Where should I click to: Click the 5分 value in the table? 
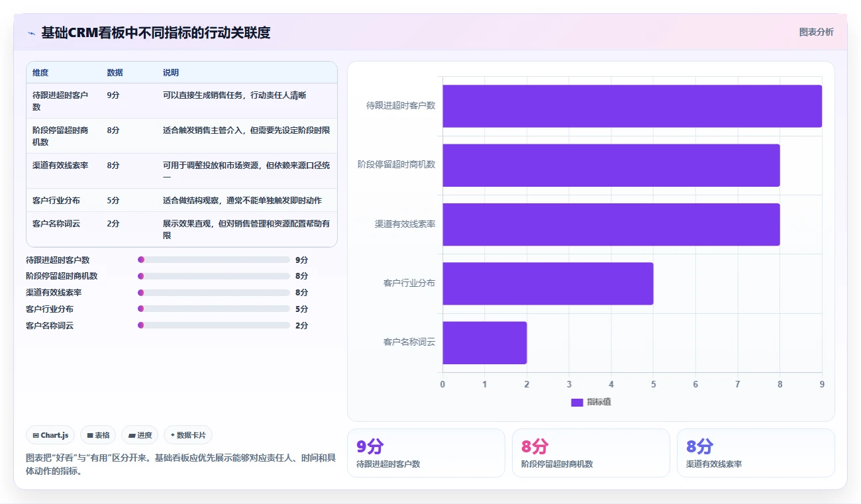pos(113,201)
